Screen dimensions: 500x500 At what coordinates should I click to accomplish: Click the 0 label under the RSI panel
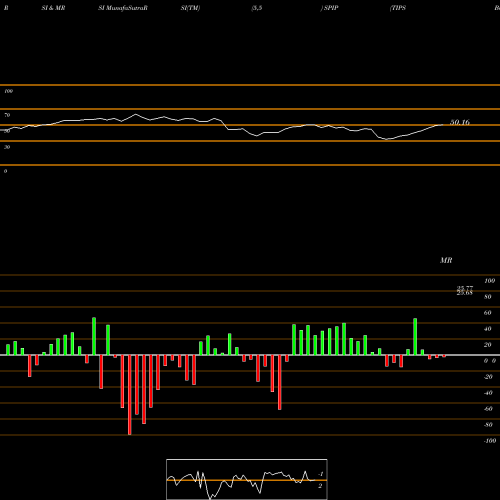click(5, 171)
